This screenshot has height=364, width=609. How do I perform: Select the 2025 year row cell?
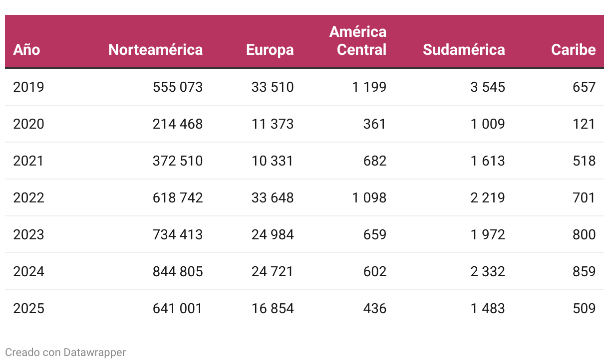click(x=28, y=309)
